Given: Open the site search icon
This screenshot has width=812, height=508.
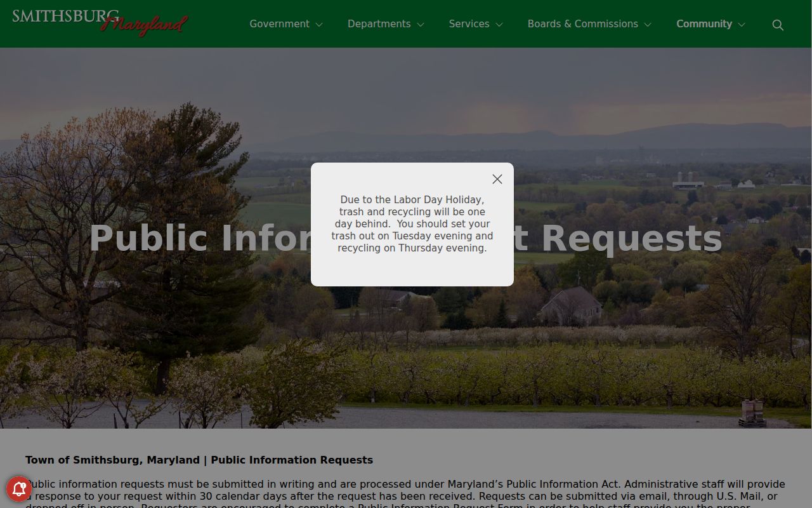Looking at the screenshot, I should (778, 25).
